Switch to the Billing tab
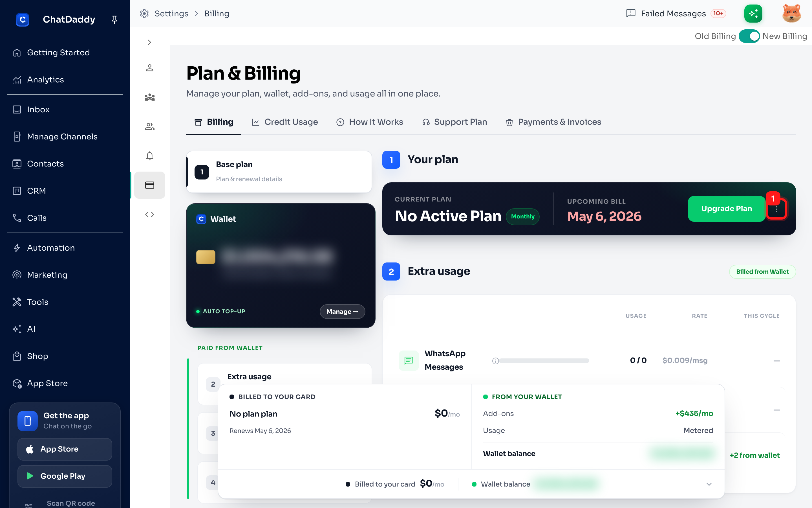Image resolution: width=812 pixels, height=508 pixels. pos(214,122)
